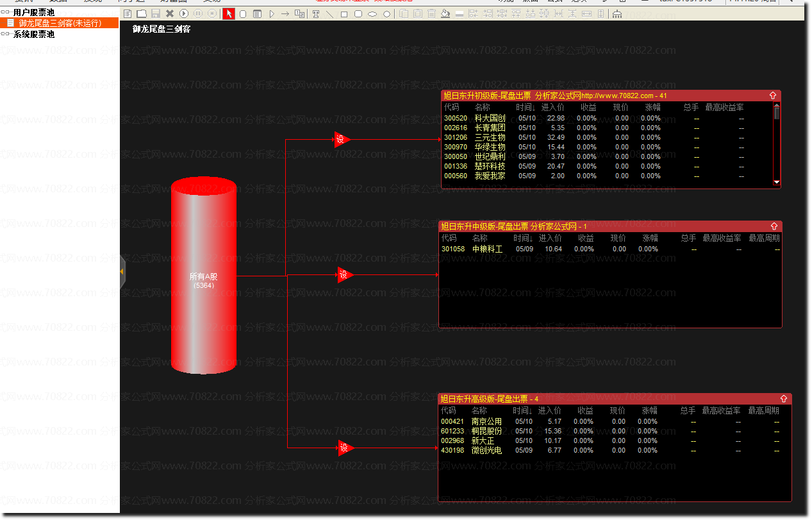
Task: Sort by 时间↓ column in 高级版 panel
Action: (521, 411)
